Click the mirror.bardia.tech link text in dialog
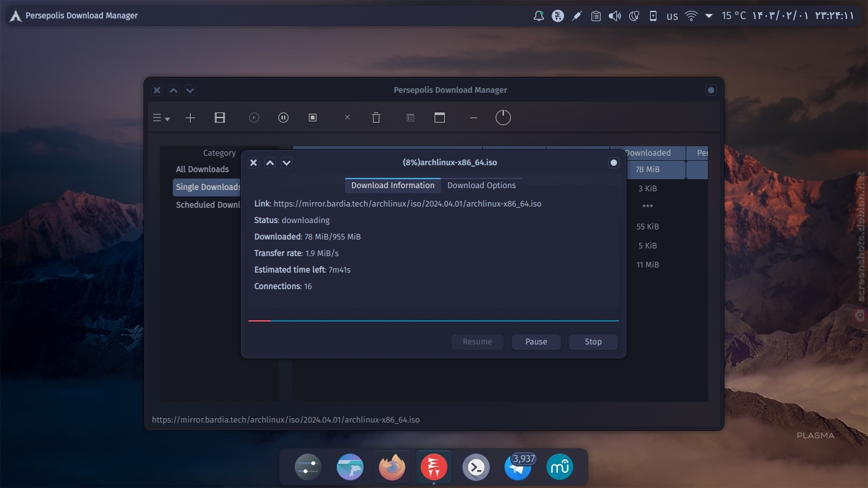 click(407, 204)
